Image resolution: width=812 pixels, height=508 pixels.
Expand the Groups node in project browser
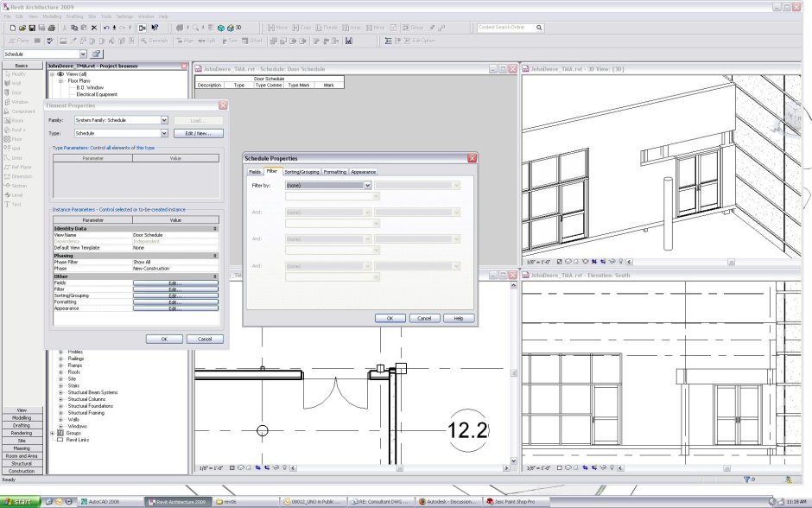pos(52,433)
